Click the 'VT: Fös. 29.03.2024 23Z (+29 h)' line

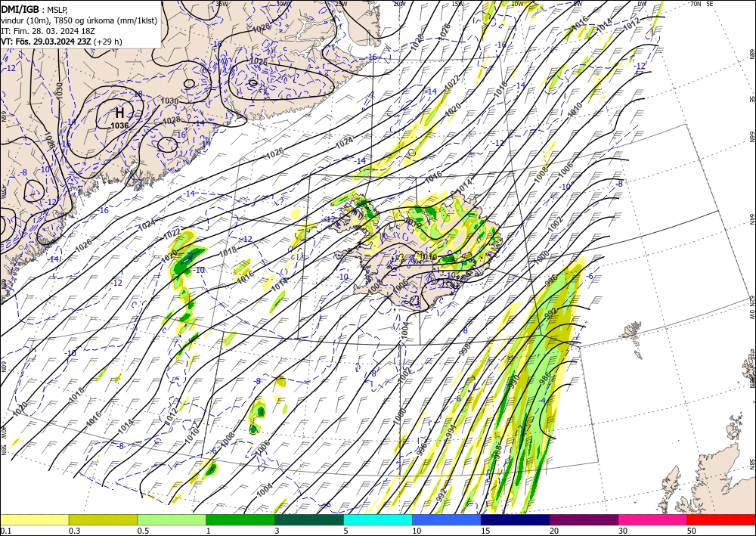tap(61, 42)
